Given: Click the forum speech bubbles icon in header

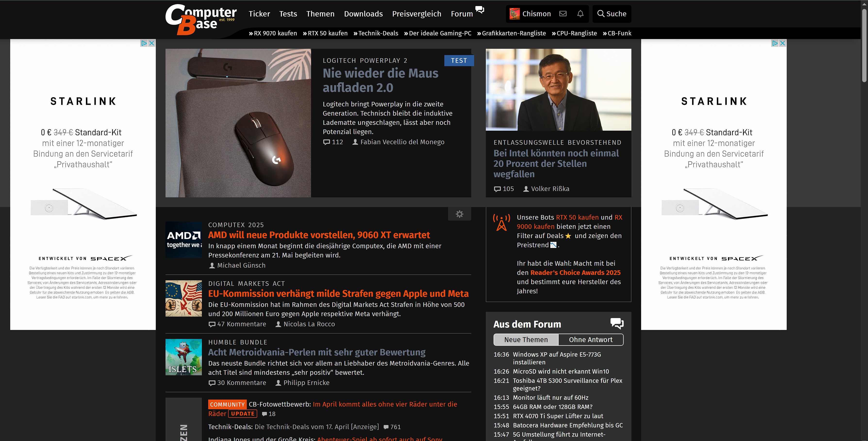Looking at the screenshot, I should tap(479, 10).
